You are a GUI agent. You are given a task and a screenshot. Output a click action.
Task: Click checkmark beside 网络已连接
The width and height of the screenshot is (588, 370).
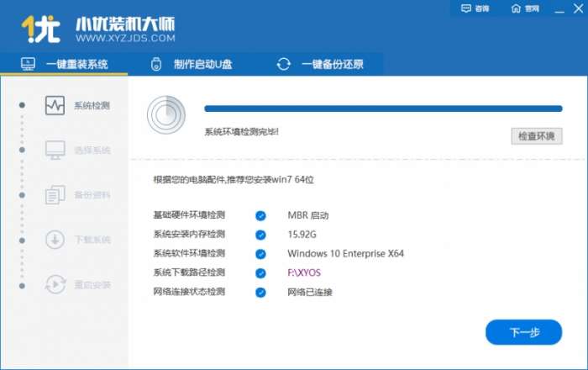260,293
